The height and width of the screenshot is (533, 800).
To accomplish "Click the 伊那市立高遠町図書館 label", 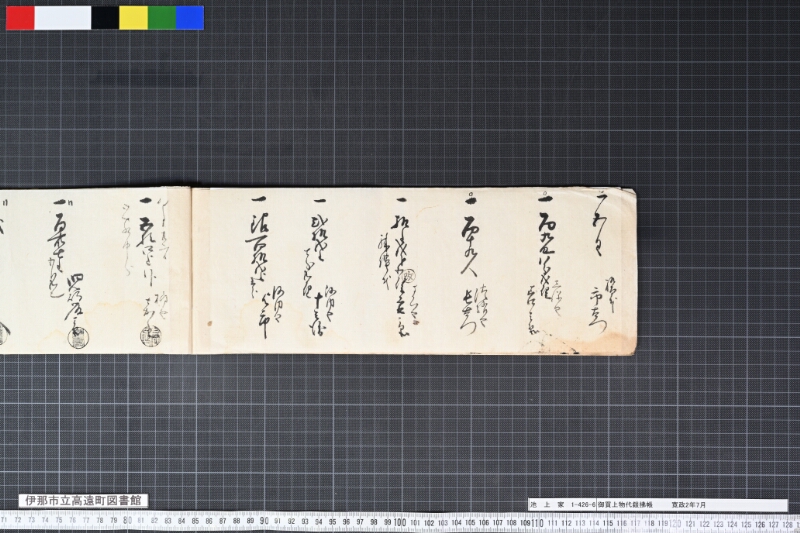I will coord(83,500).
